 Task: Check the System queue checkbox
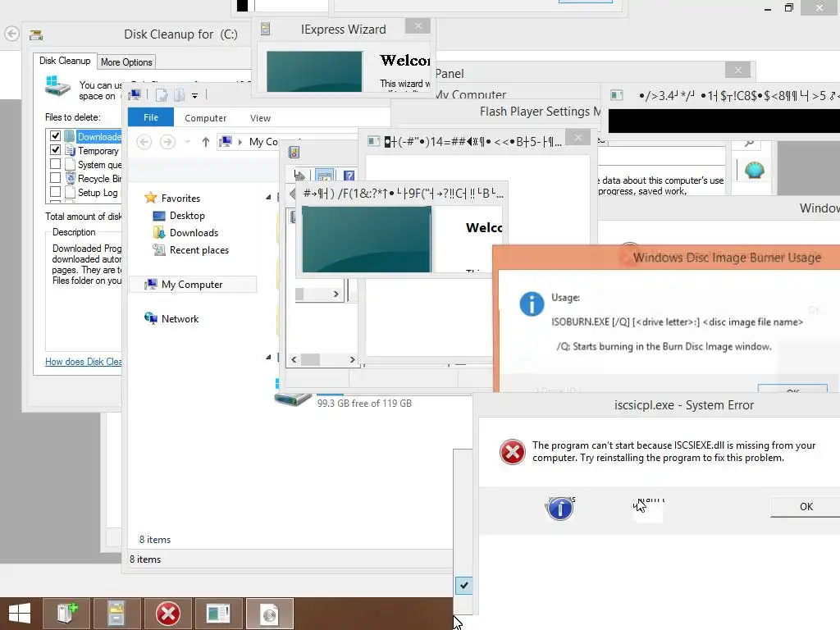point(55,164)
